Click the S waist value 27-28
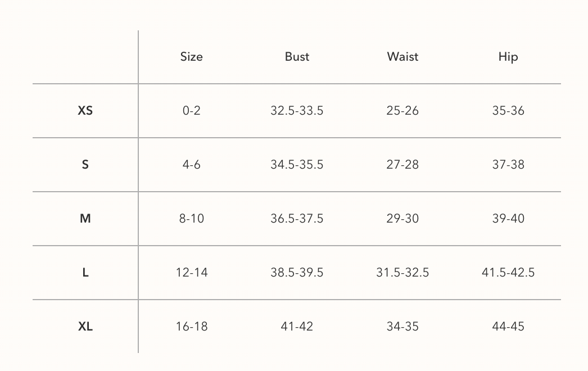588x371 pixels. [x=402, y=165]
